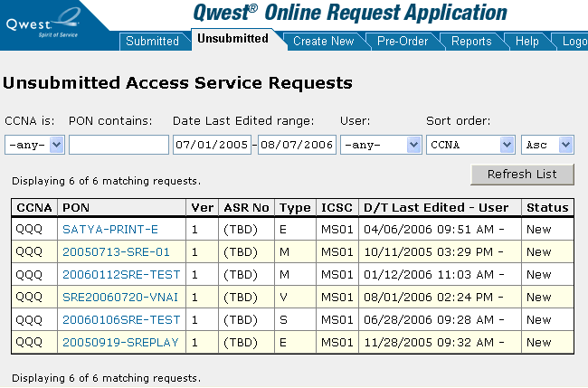Click the Unsubmitted Access Service Requests heading
The image size is (588, 388).
[x=177, y=83]
